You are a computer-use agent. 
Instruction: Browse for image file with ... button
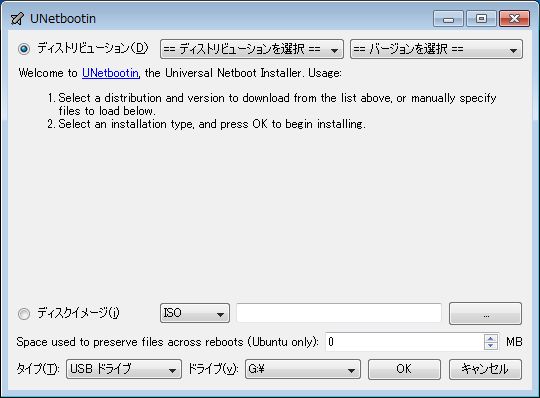pyautogui.click(x=486, y=313)
